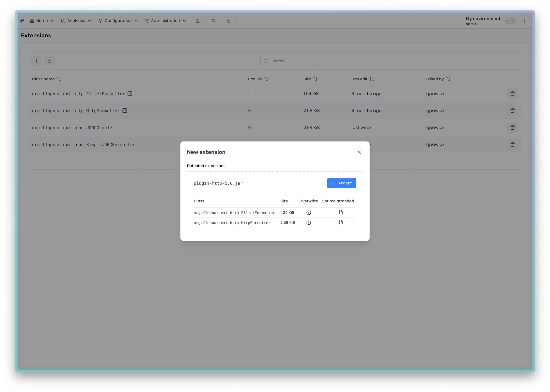The image size is (550, 392).
Task: Expand the Administration dropdown menu
Action: click(165, 21)
